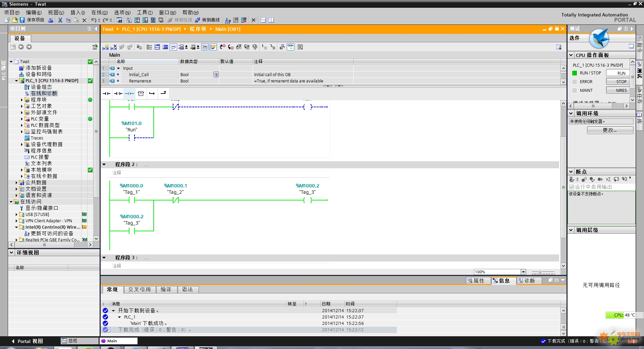Screen dimensions: 644x349
Task: Expand the PLC 变量 folder
Action: click(22, 119)
